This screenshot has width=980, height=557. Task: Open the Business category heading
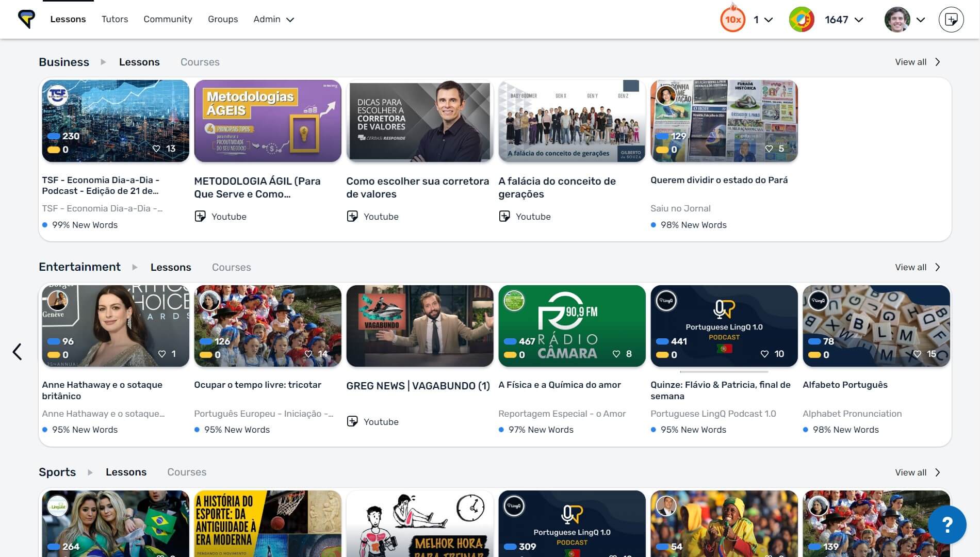[x=64, y=62]
